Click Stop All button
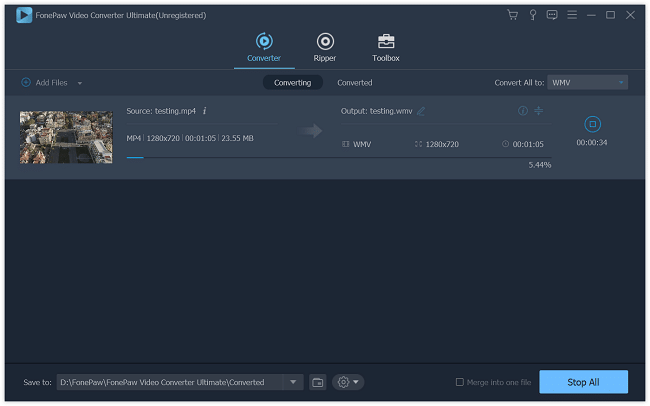 click(583, 382)
